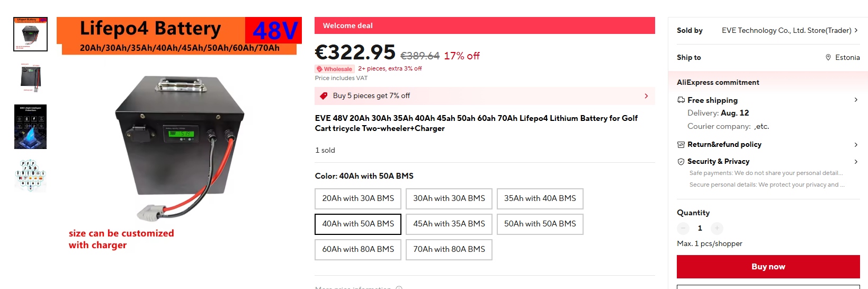The image size is (868, 289).
Task: View the blue flame BMS protection thumbnail
Action: [x=30, y=127]
